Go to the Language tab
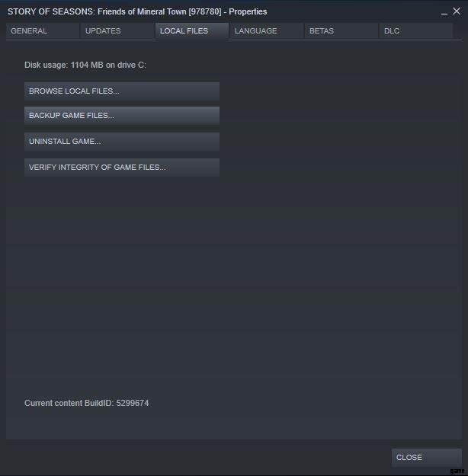This screenshot has width=468, height=476. click(x=267, y=31)
